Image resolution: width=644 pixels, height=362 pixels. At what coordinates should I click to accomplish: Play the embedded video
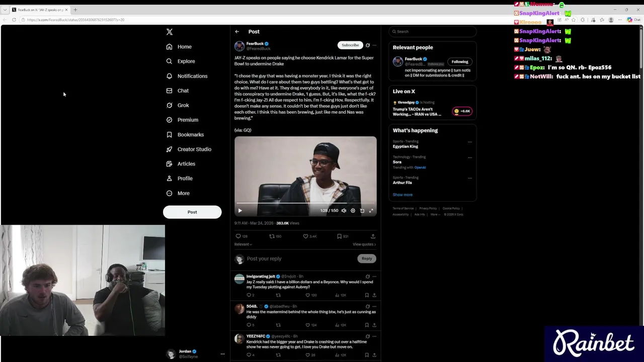click(x=240, y=211)
